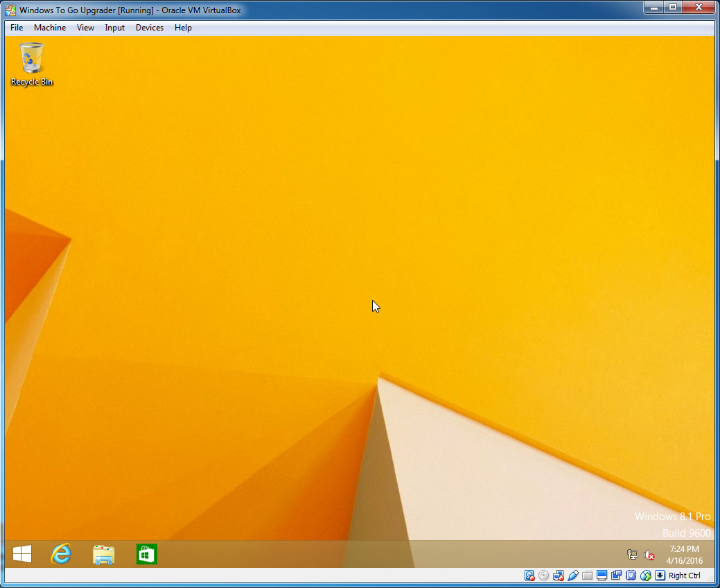Image resolution: width=720 pixels, height=588 pixels.
Task: Click the CPU chip features status icon
Action: (x=631, y=576)
